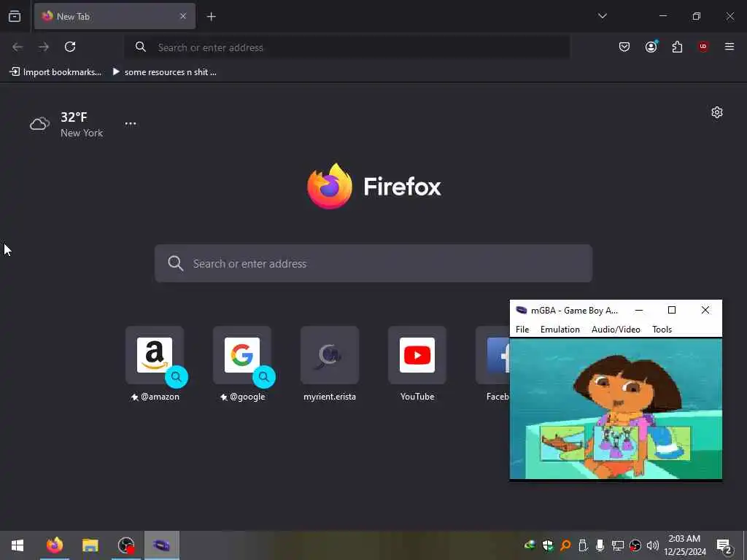Viewport: 747px width, 560px height.
Task: Click the microphone tray icon
Action: click(x=600, y=545)
